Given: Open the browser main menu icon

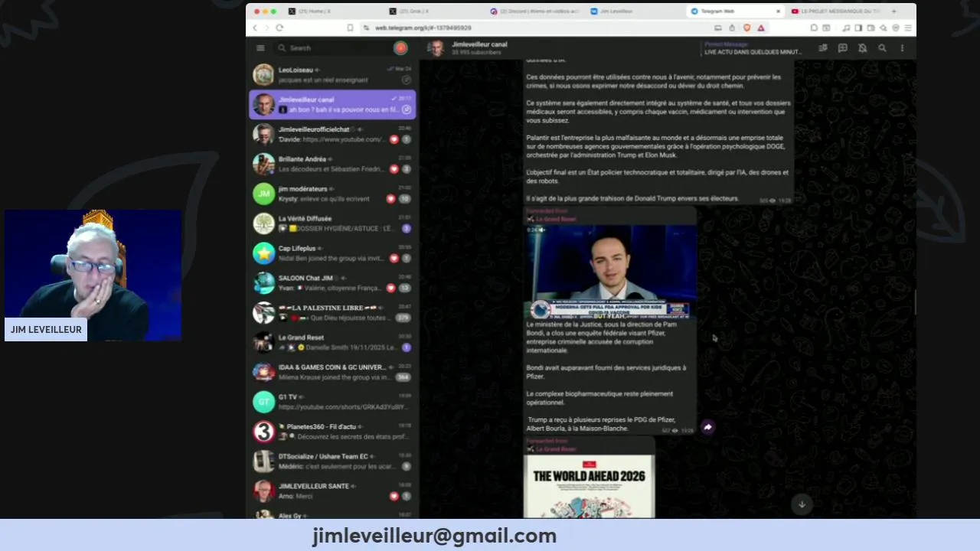Looking at the screenshot, I should (908, 28).
